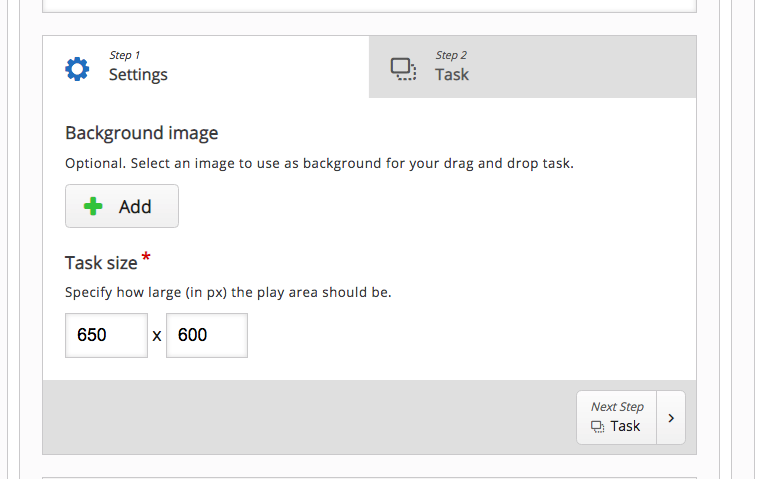Click the right chevron arrow beside Next Step
This screenshot has height=479, width=760.
click(671, 418)
